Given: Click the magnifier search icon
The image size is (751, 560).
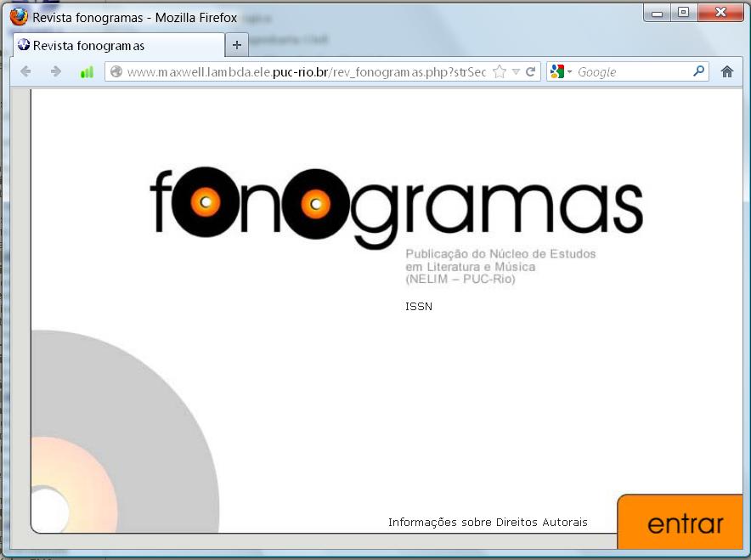Looking at the screenshot, I should click(699, 71).
